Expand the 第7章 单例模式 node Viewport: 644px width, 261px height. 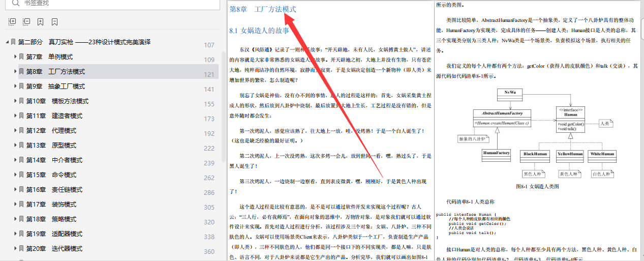[15, 57]
